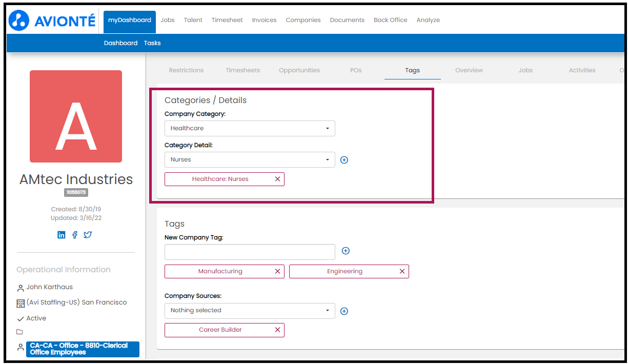Screen dimensions: 628x364
Task: Open the Timesheets tab
Action: point(242,70)
